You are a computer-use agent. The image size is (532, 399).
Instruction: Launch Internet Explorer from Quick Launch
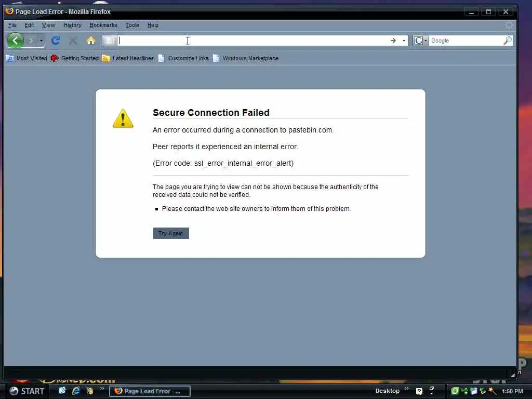(x=76, y=391)
